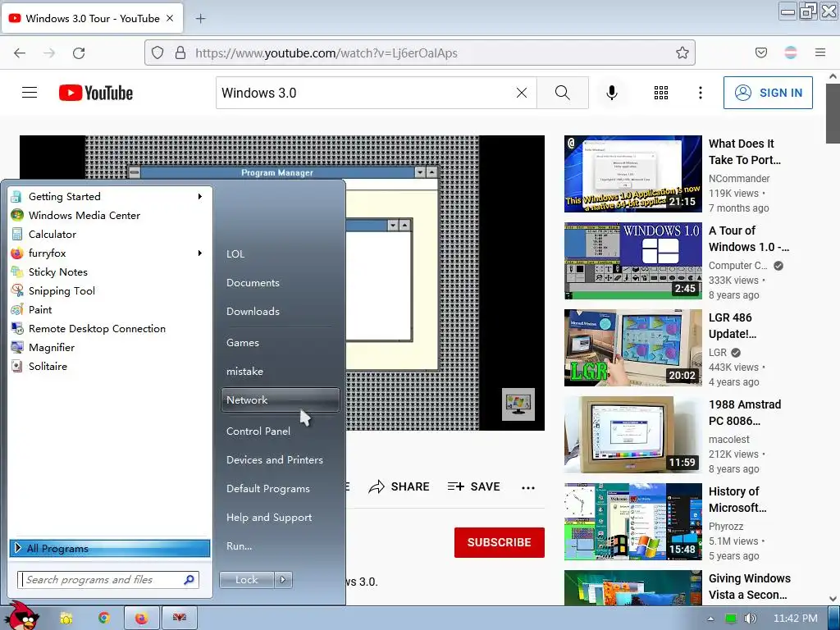Go back in browser
The height and width of the screenshot is (630, 840).
[x=20, y=53]
